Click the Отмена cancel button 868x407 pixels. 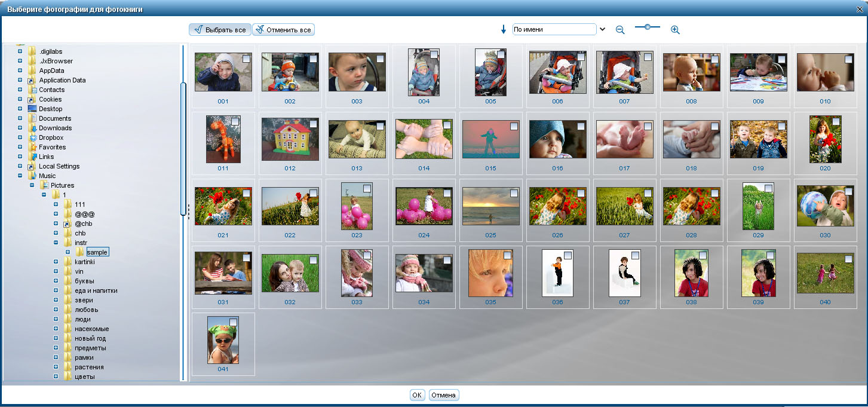click(x=444, y=395)
